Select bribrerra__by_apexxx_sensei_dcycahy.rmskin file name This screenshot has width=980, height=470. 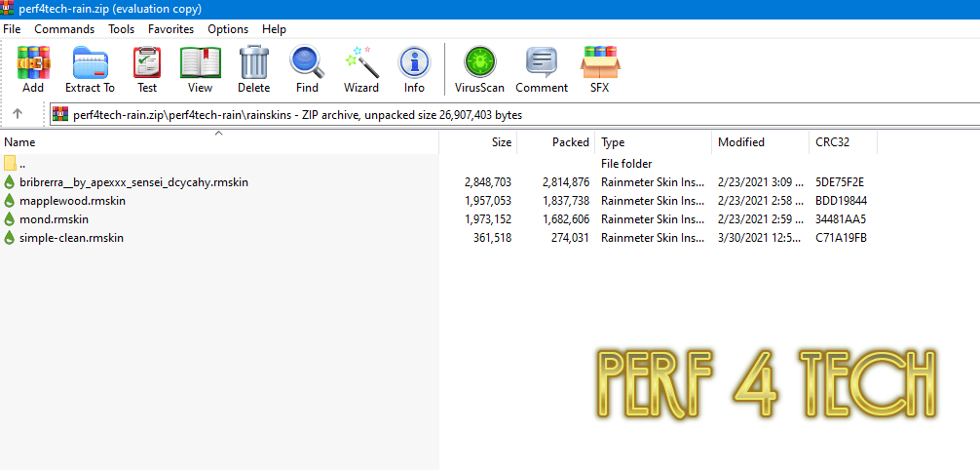[133, 182]
